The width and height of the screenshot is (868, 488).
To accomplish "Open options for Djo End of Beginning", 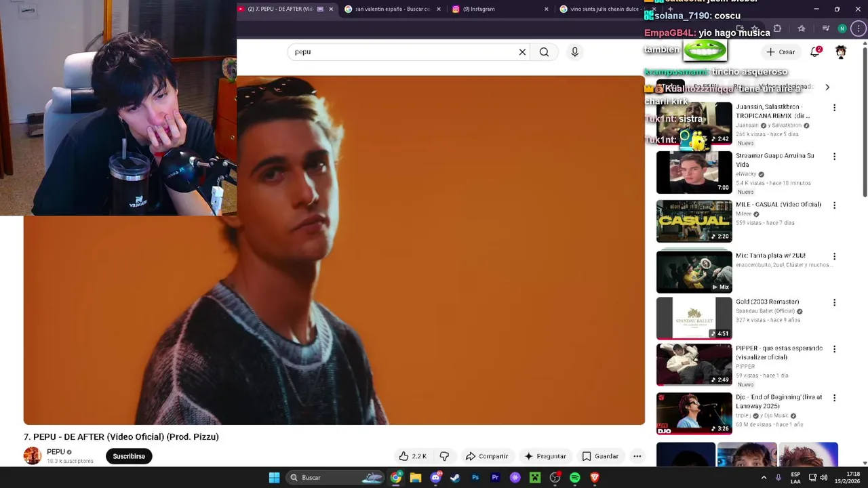I will click(834, 397).
